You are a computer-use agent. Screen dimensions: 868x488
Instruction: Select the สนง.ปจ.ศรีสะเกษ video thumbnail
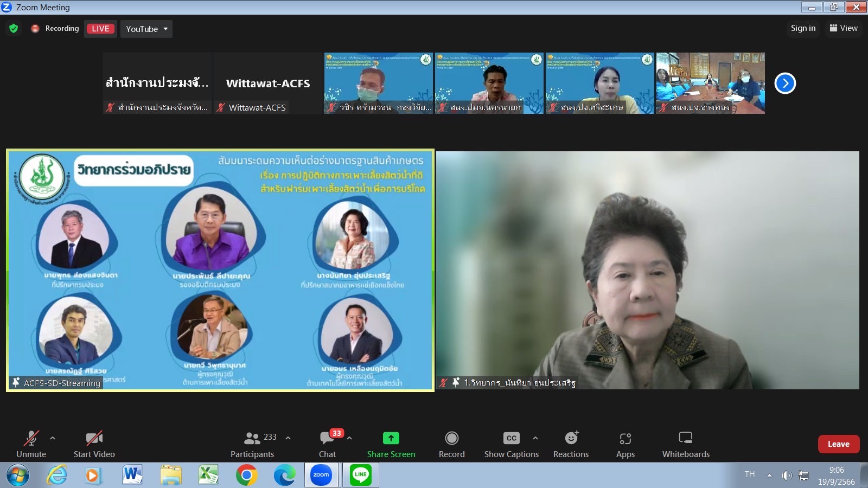tap(600, 83)
